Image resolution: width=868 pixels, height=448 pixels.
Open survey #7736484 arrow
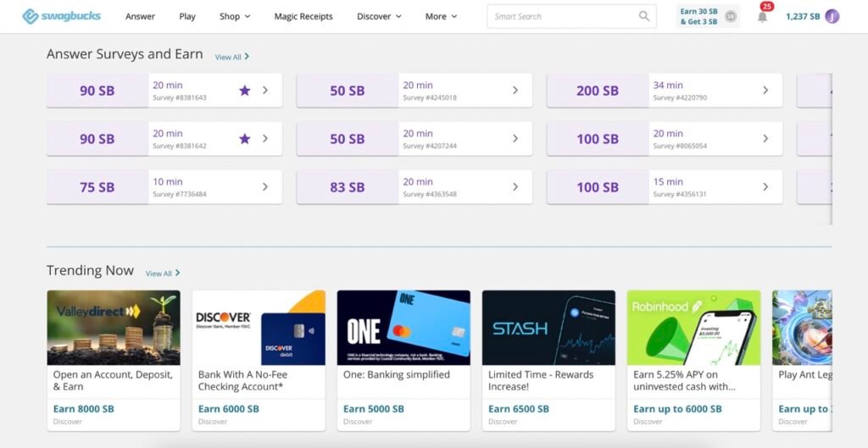[x=265, y=187]
